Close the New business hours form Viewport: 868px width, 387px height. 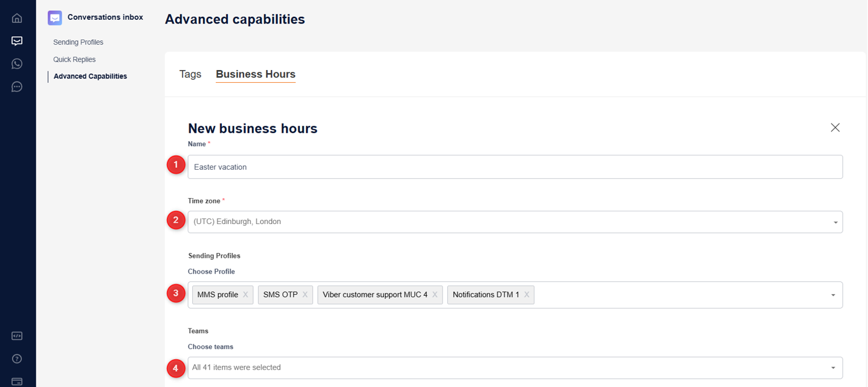coord(835,127)
